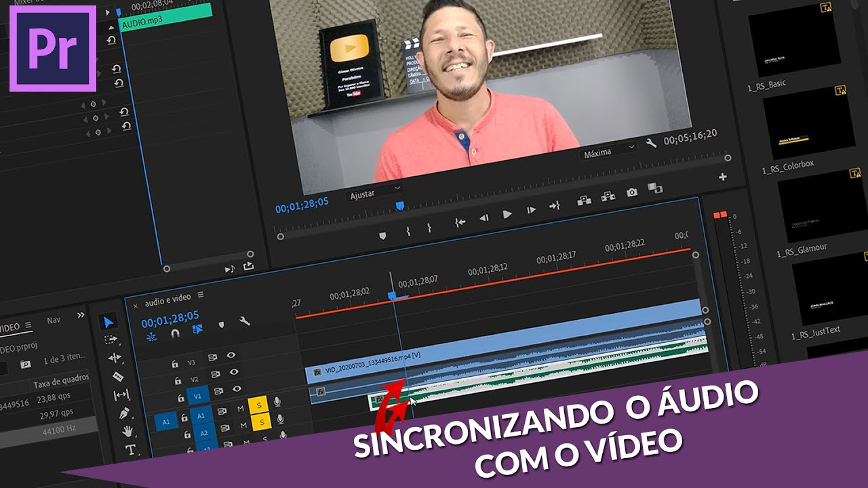This screenshot has height=488, width=868.
Task: Click the A1 source patch button
Action: coord(165,422)
